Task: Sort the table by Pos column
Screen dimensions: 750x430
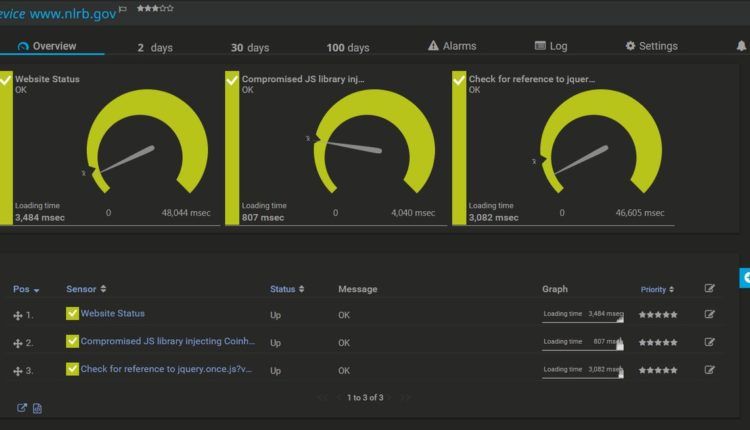Action: [x=25, y=289]
